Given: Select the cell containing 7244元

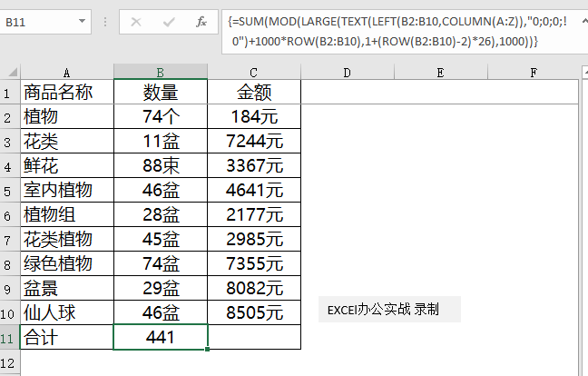Looking at the screenshot, I should (254, 141).
